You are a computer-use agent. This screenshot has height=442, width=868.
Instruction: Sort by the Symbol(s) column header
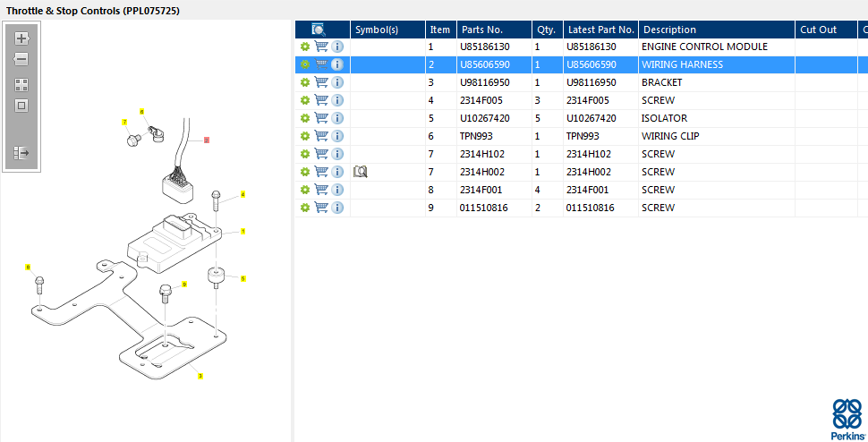coord(387,30)
